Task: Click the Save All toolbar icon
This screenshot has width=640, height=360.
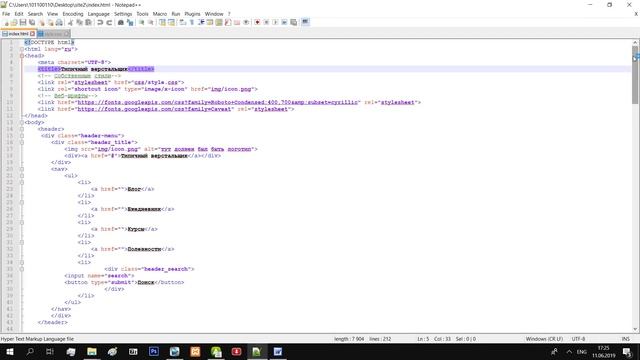Action: point(32,22)
